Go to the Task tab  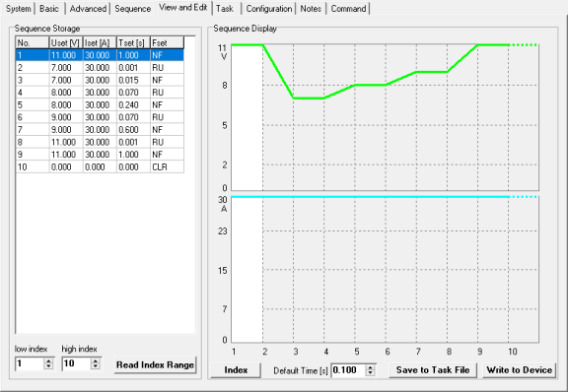point(225,8)
